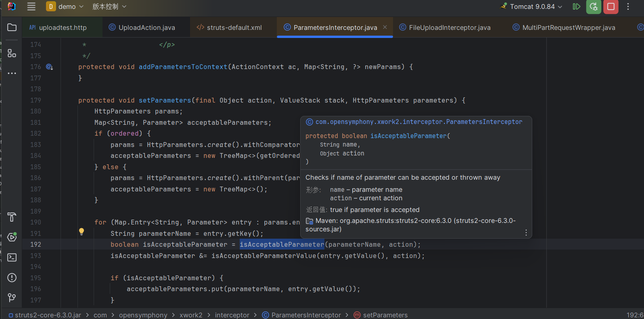Screen dimensions: 644x319
Task: Click the 'if (ordered)' statement
Action: pos(123,134)
